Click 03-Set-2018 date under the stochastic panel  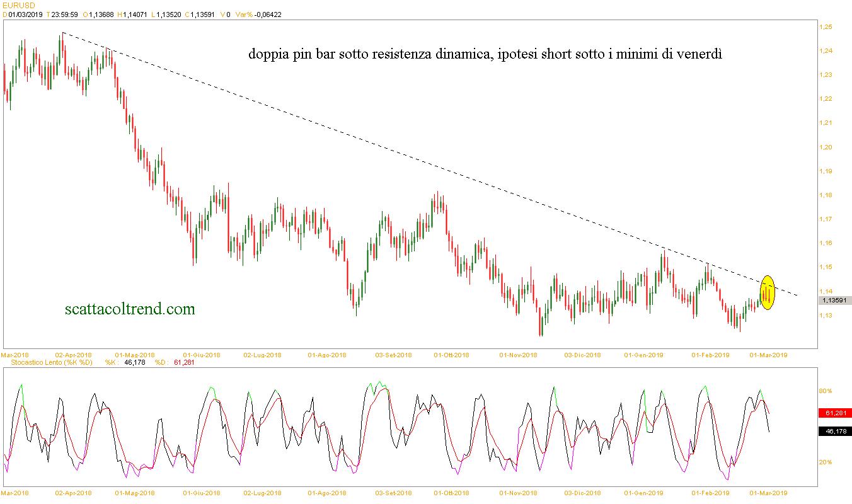(393, 493)
